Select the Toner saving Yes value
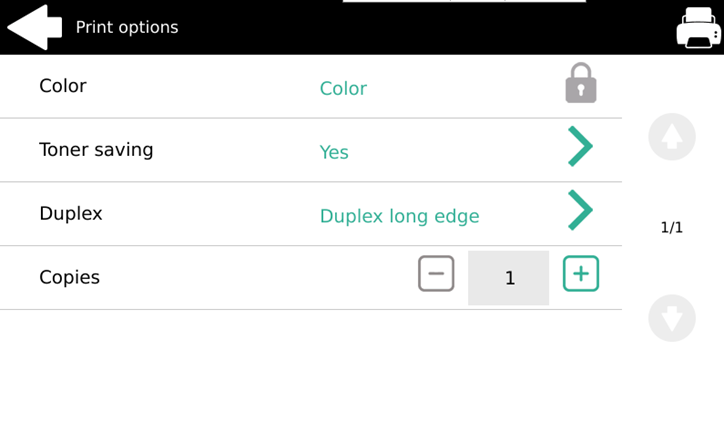The width and height of the screenshot is (724, 433). (x=334, y=152)
